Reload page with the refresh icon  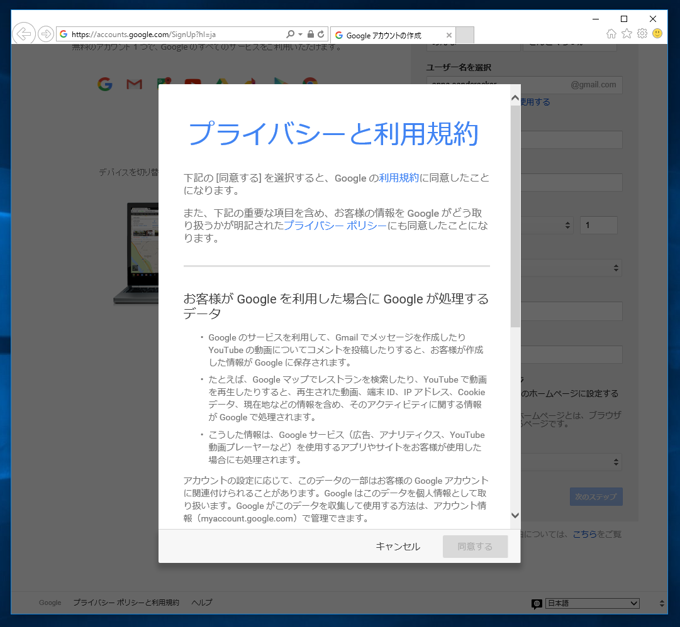click(x=321, y=34)
